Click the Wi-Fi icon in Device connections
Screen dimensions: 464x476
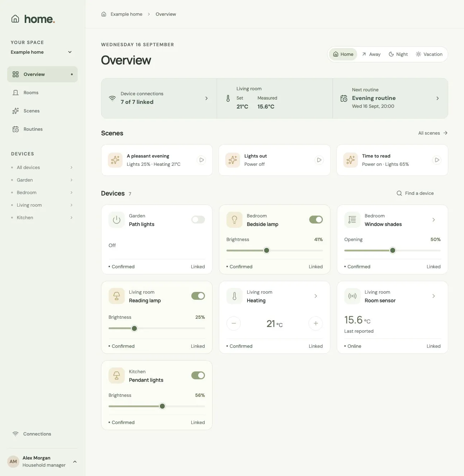113,98
